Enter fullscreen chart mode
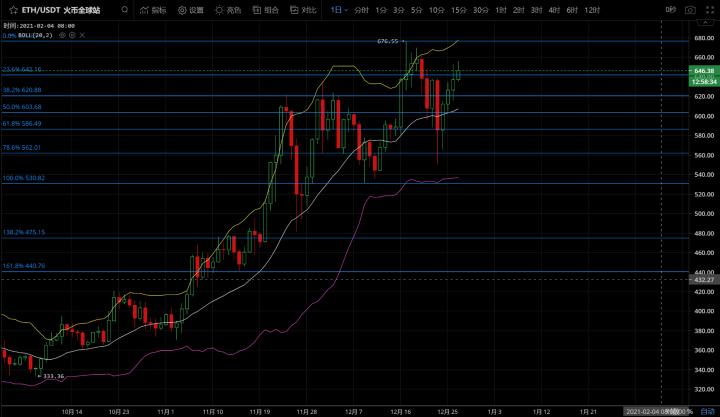Viewport: 720px width, 417px height. [709, 10]
